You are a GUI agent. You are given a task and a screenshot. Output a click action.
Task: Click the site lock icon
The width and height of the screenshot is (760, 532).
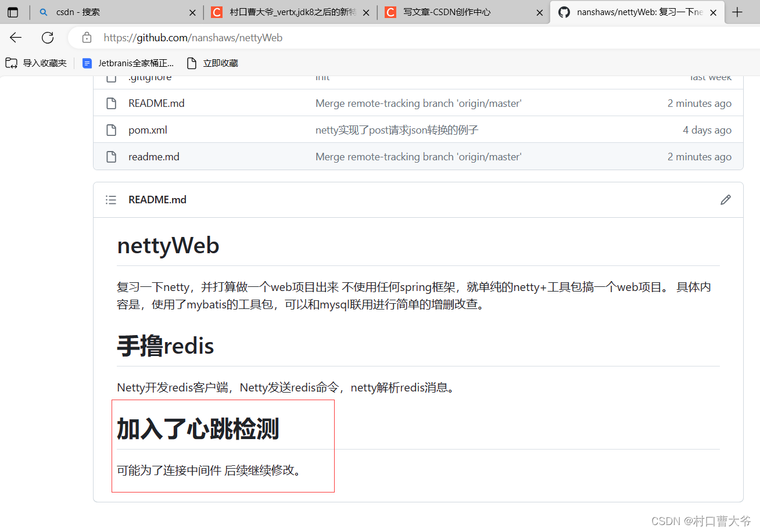coord(87,38)
